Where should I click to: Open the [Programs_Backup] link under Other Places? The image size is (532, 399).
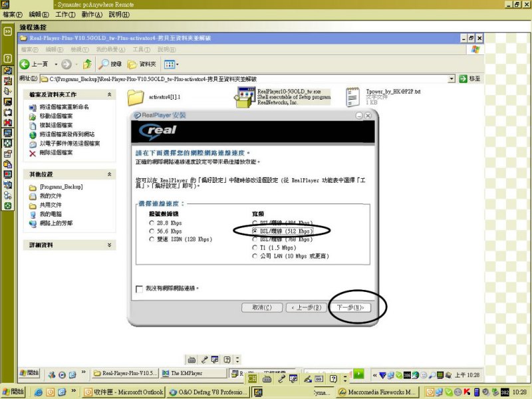[61, 187]
